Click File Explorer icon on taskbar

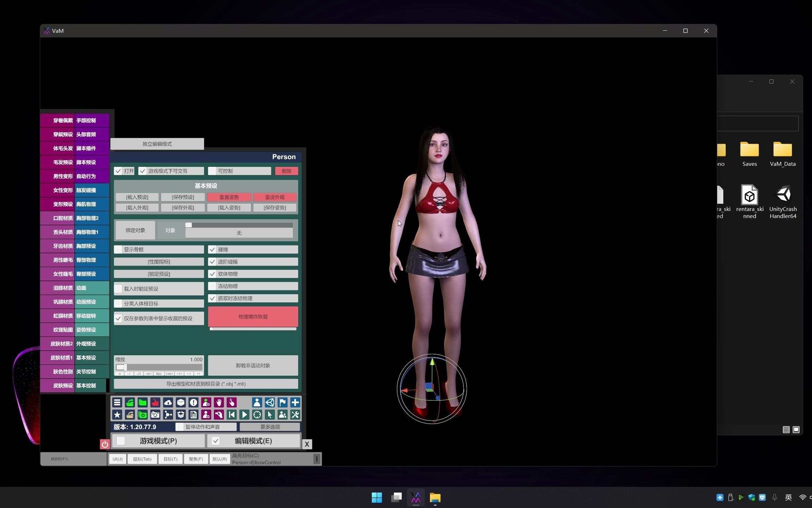(435, 498)
